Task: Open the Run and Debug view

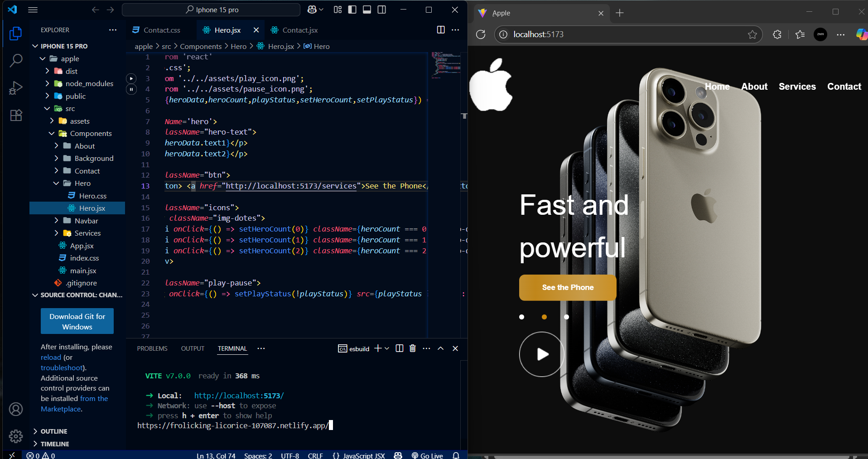Action: [16, 88]
